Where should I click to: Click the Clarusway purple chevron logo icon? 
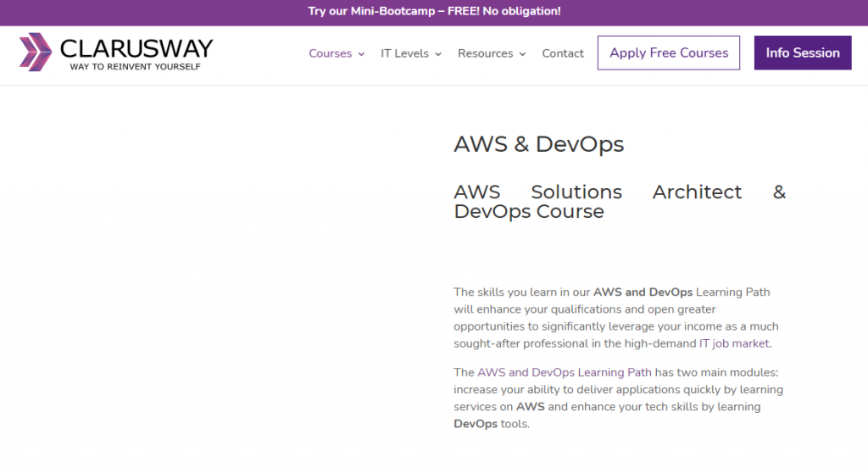(x=36, y=51)
